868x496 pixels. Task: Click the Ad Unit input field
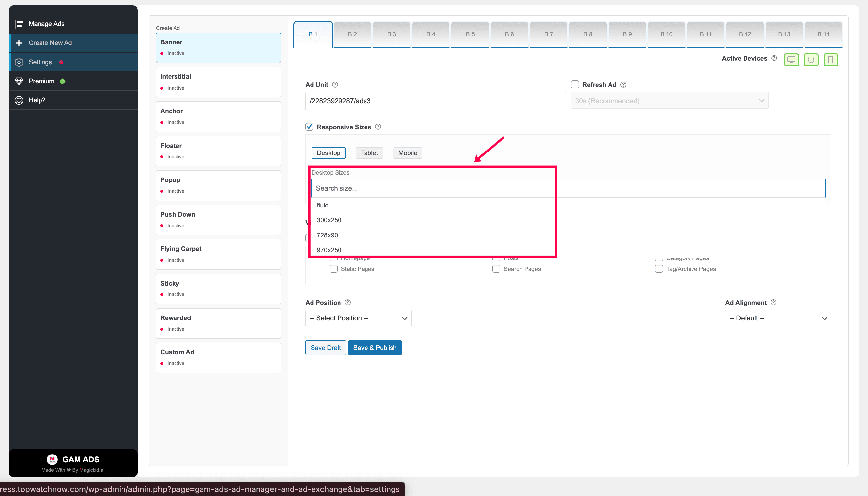(x=435, y=101)
